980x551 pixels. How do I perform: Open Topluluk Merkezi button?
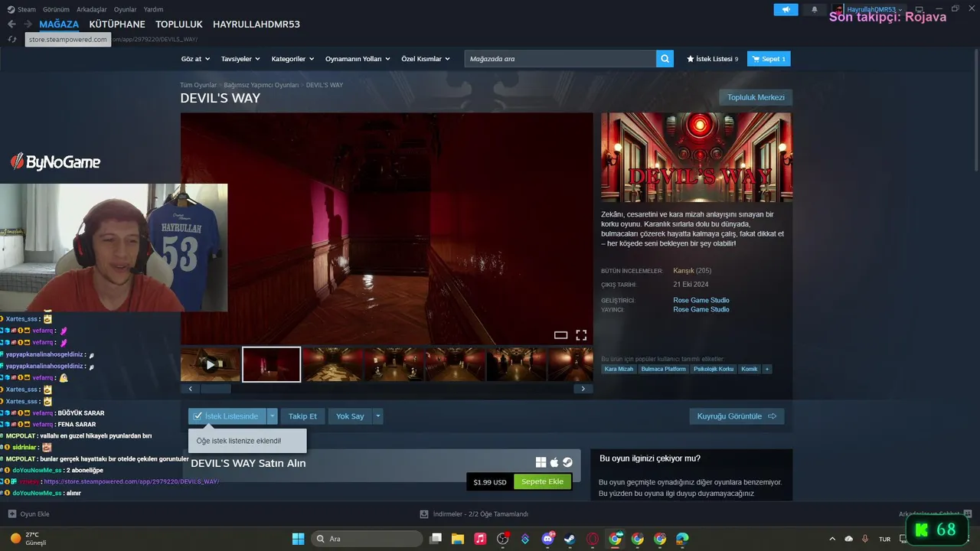coord(756,97)
